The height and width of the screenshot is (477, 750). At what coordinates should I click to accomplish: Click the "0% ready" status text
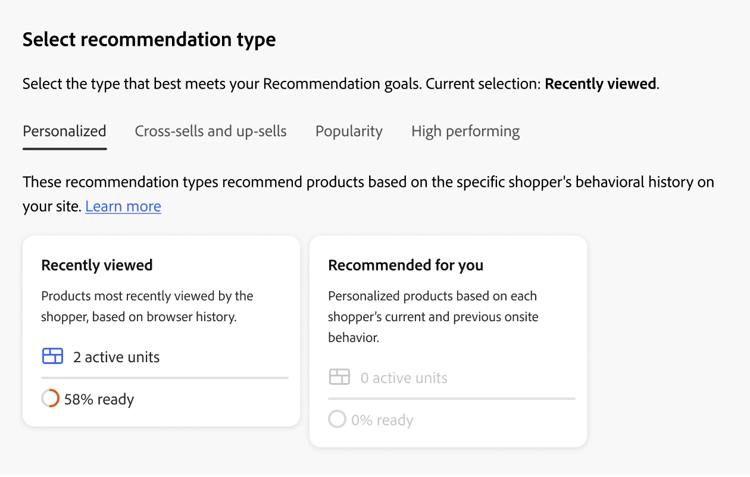(382, 420)
